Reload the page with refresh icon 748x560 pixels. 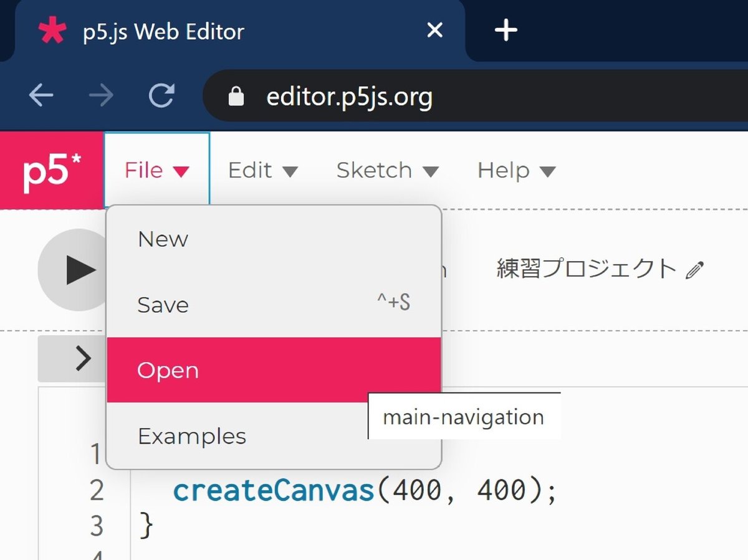click(x=161, y=96)
